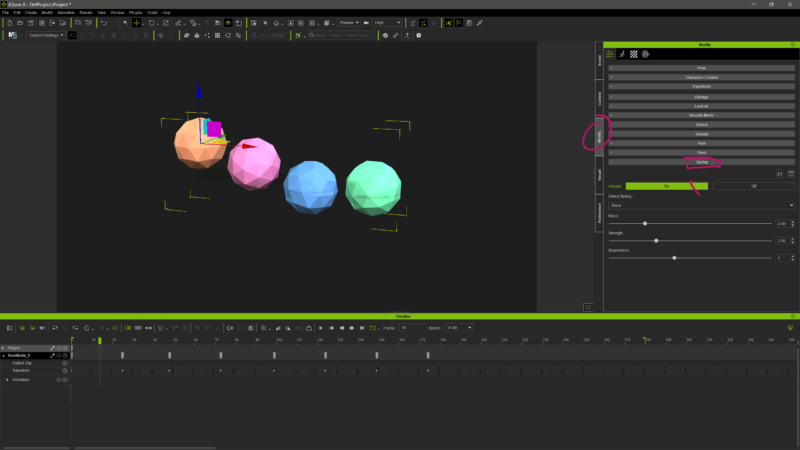Click the Attach section header
The height and width of the screenshot is (450, 800).
[x=701, y=124]
